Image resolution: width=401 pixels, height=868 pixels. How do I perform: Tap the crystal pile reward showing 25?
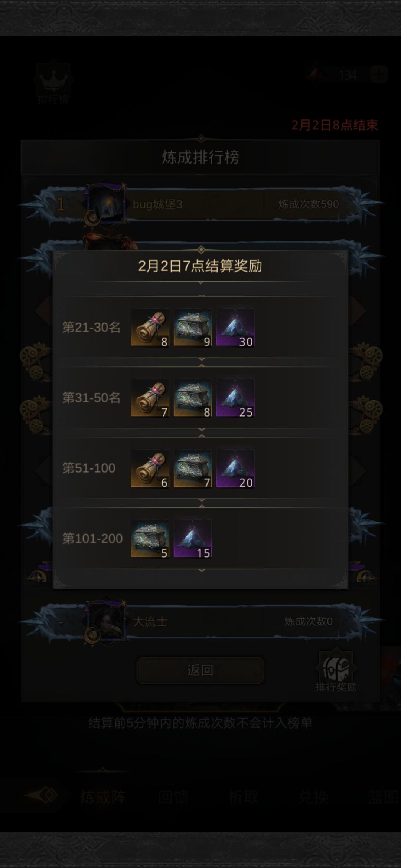pos(235,398)
